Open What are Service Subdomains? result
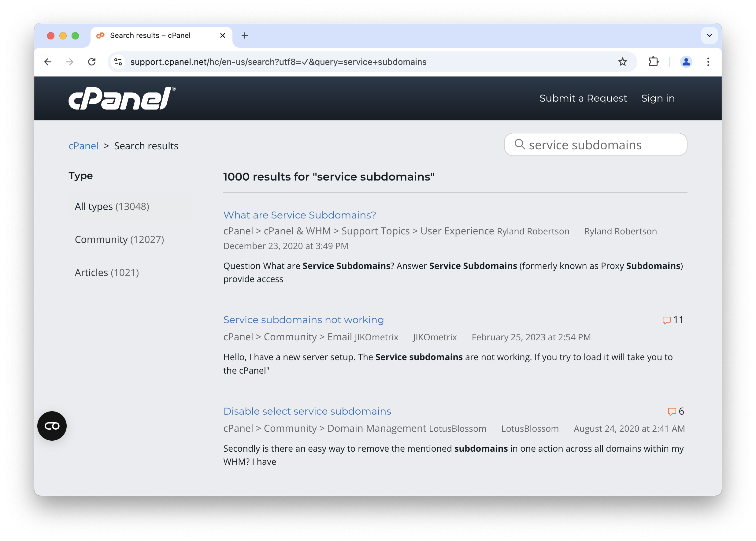 tap(300, 215)
